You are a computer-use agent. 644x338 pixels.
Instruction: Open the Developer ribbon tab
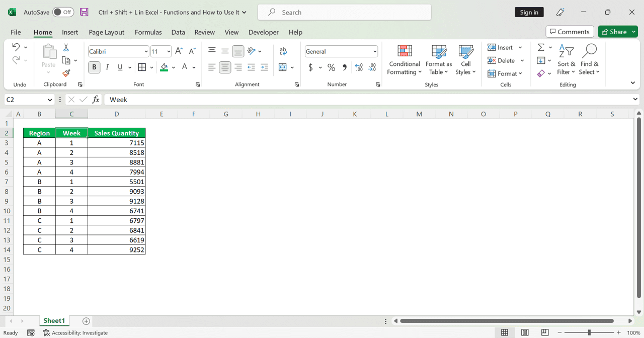[x=263, y=32]
